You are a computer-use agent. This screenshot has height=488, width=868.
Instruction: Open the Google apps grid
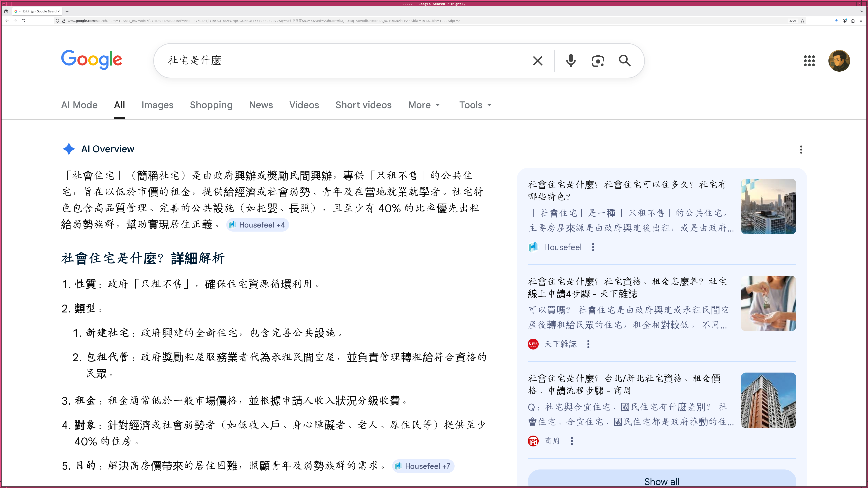pyautogui.click(x=809, y=61)
